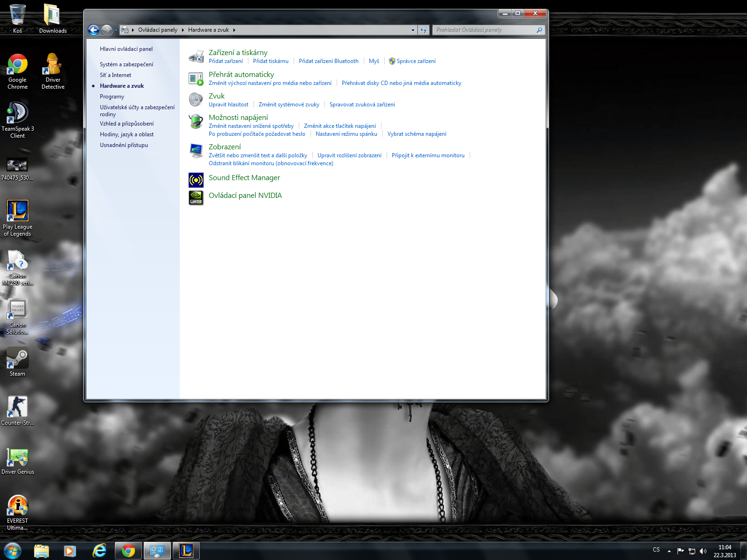The height and width of the screenshot is (560, 747).
Task: Click the NVIDIA control panel icon
Action: [x=196, y=197]
